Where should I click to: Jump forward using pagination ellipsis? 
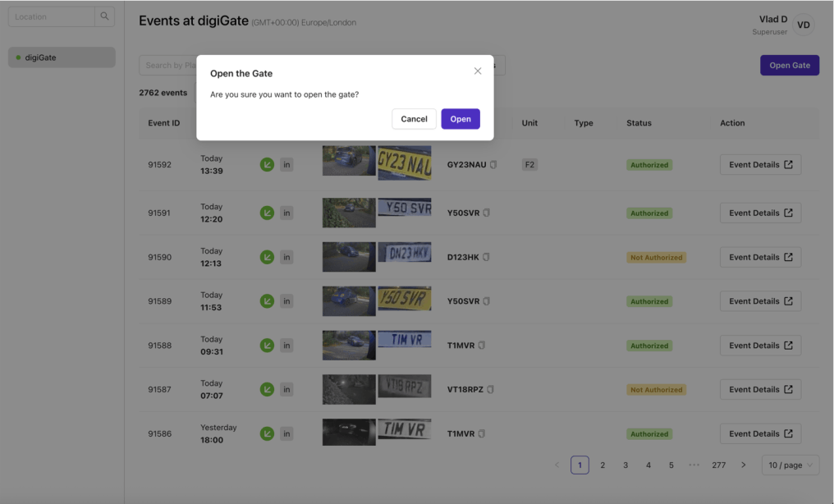pyautogui.click(x=694, y=465)
